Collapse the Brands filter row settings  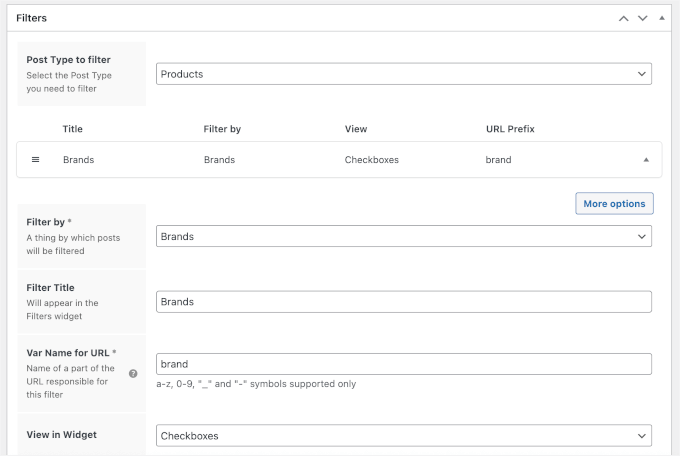(x=645, y=160)
